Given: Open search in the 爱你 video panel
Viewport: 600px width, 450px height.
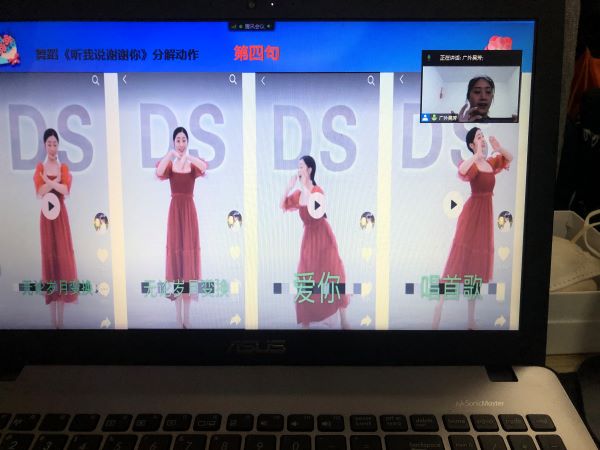Looking at the screenshot, I should click(369, 80).
